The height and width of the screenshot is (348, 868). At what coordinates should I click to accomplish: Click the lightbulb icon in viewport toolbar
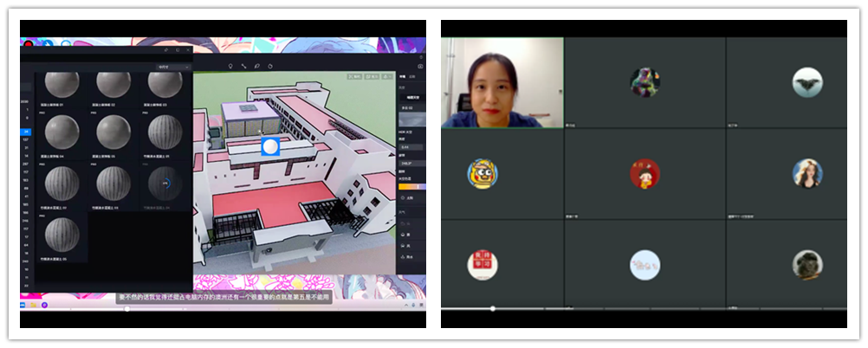click(x=230, y=66)
